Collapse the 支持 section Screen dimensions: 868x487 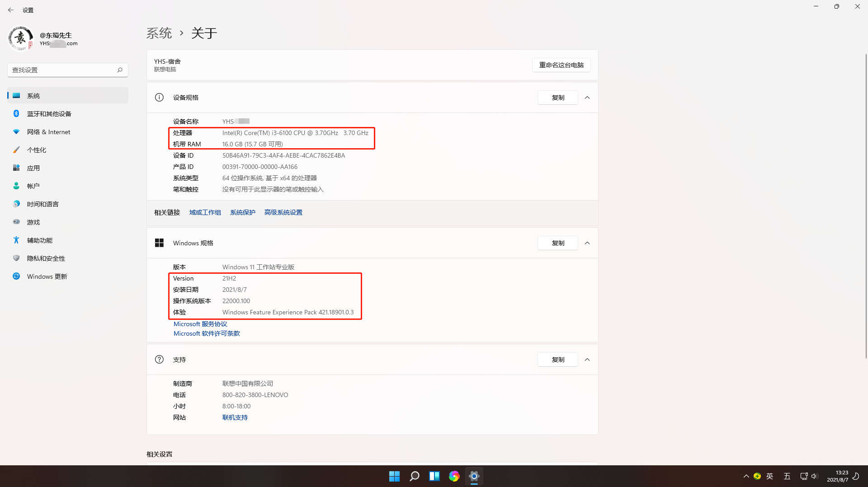[x=587, y=359]
